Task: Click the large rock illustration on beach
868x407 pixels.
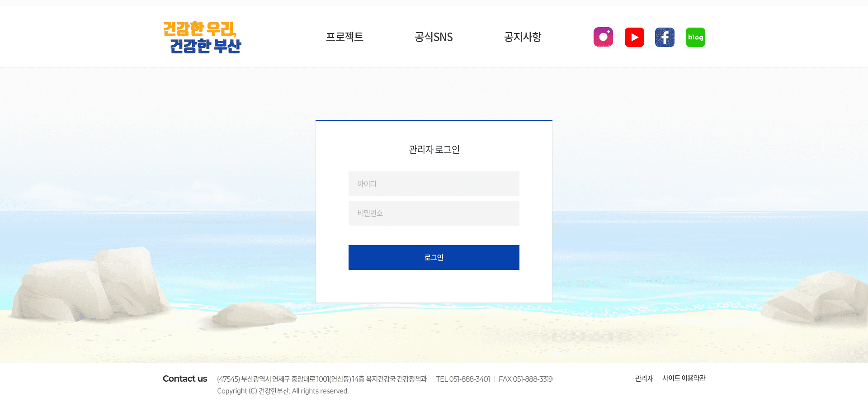Action: pos(88,284)
